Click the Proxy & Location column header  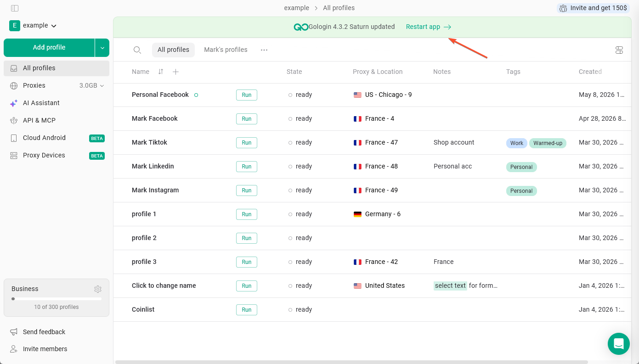pos(378,72)
